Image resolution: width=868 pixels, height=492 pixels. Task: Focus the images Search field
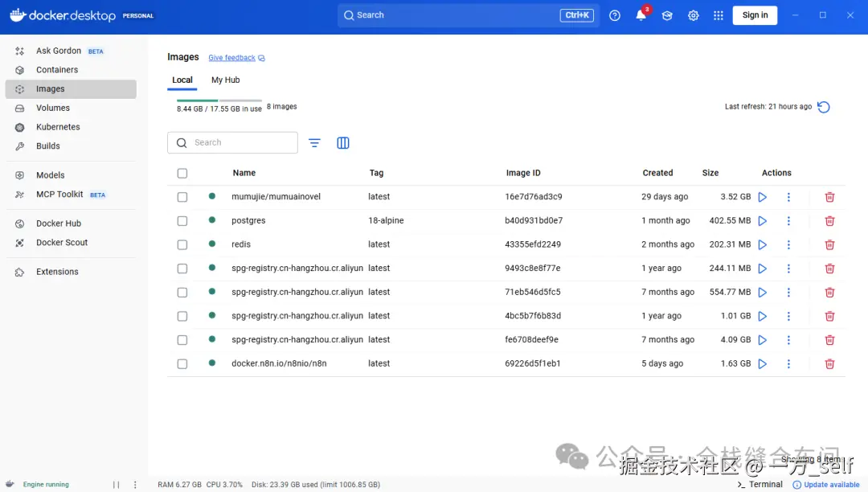[232, 143]
